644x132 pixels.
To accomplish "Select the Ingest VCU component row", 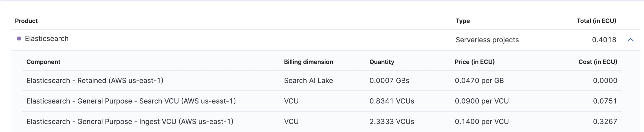I will [322, 122].
